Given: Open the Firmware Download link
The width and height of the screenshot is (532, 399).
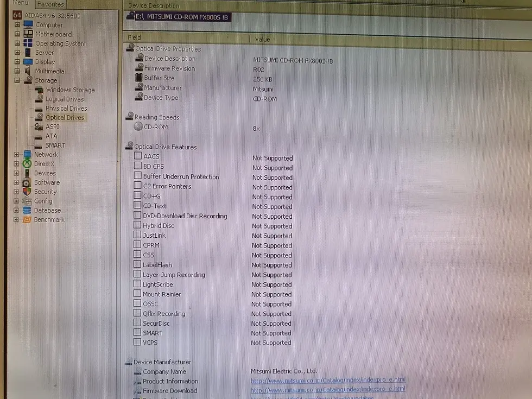Looking at the screenshot, I should [327, 389].
